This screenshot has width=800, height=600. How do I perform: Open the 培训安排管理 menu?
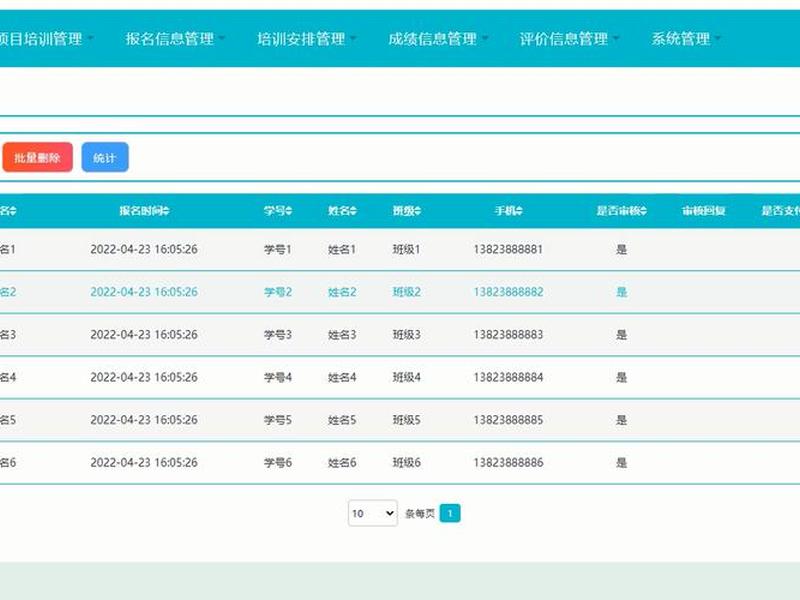(x=306, y=39)
